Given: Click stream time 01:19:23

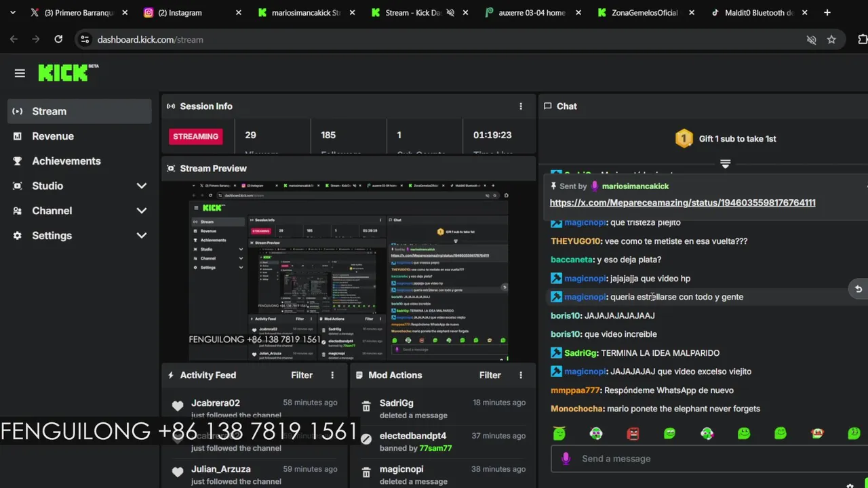Looking at the screenshot, I should [x=492, y=135].
